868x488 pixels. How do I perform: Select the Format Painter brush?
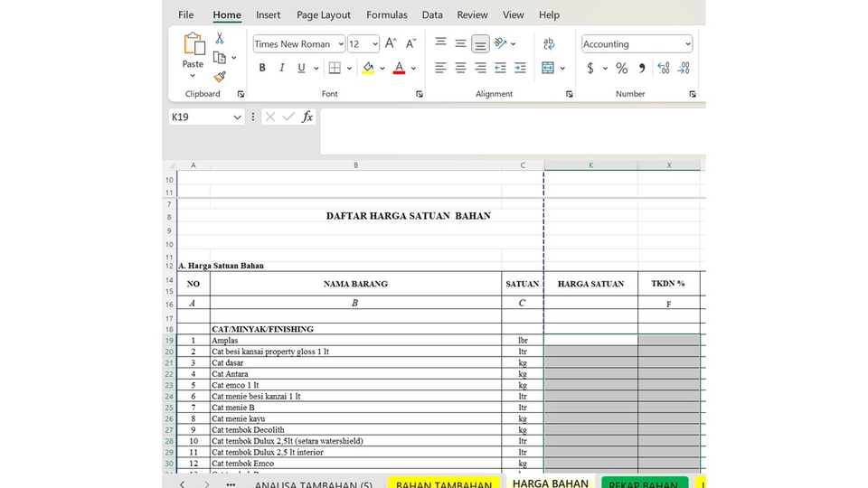[220, 76]
